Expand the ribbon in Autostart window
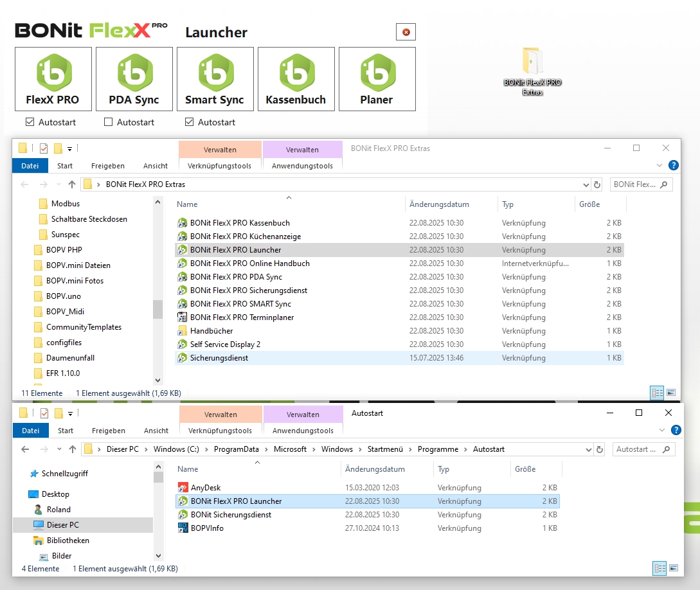Screen dimensions: 700x590 662,430
